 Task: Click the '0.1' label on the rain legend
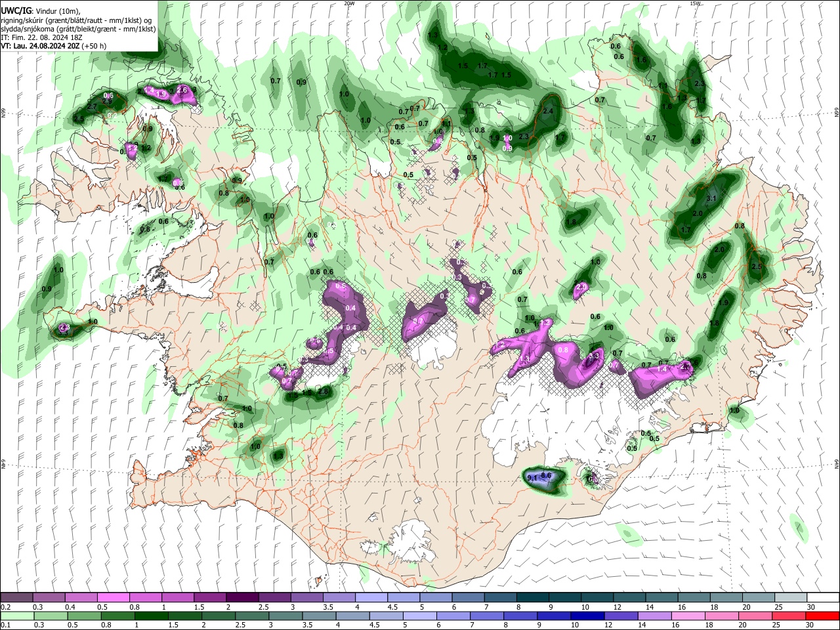click(x=6, y=625)
